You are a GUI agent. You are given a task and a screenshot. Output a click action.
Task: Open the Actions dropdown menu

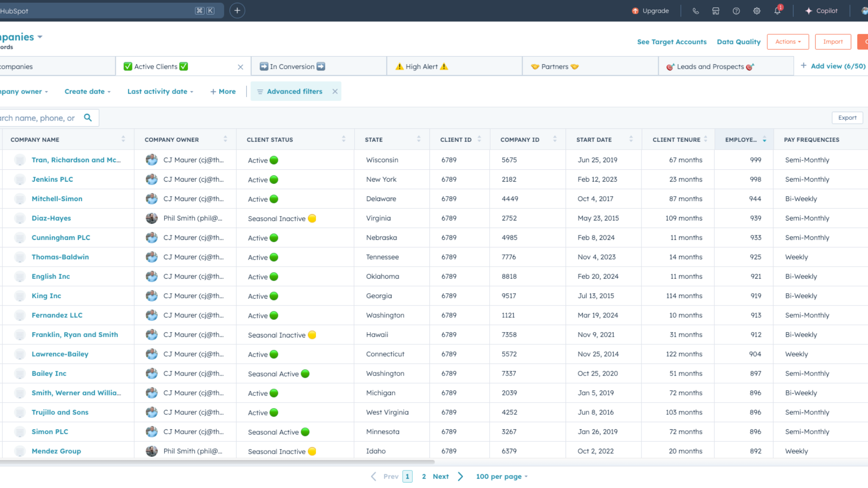[788, 42]
